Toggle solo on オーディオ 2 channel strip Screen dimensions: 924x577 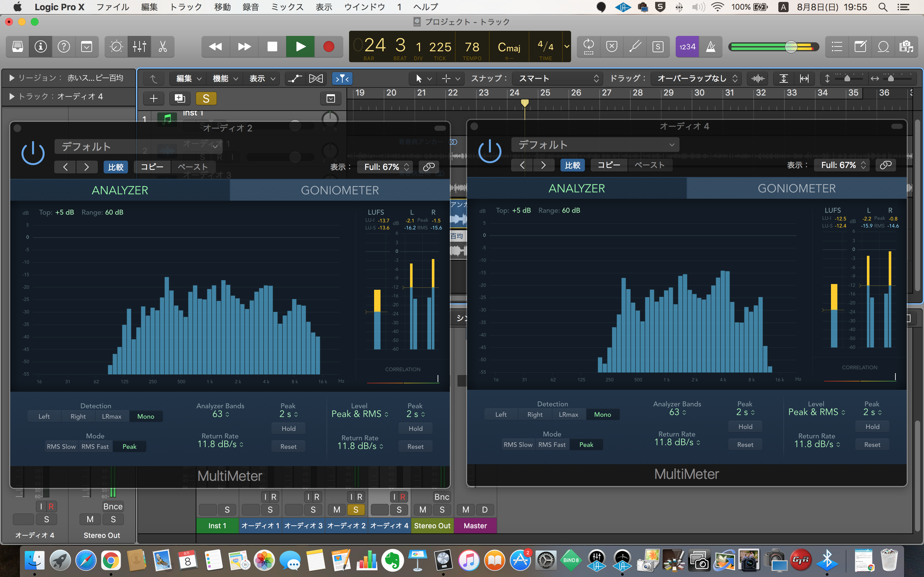tap(355, 509)
